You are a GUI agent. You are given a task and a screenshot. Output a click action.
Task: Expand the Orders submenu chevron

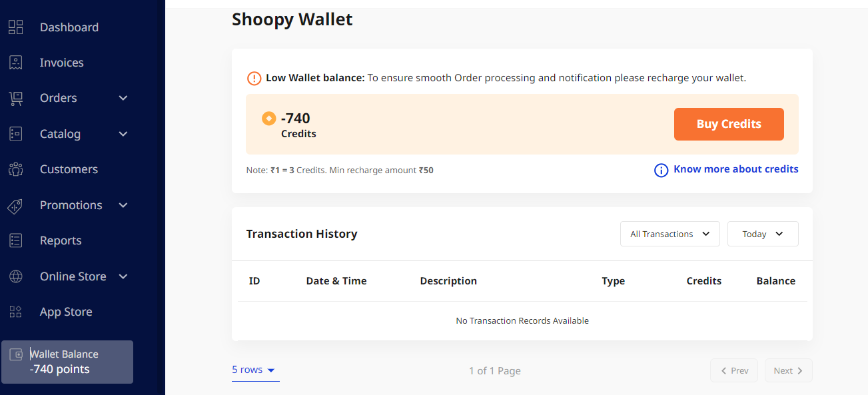[x=123, y=98]
